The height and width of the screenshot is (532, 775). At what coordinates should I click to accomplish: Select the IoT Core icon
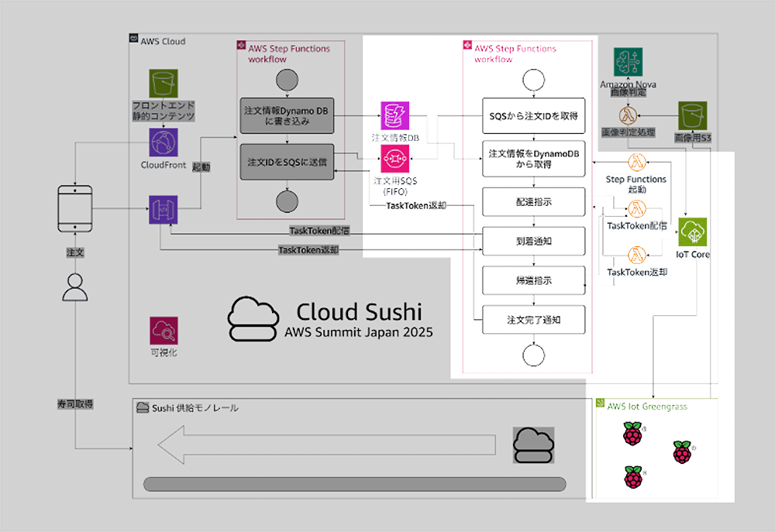point(694,232)
